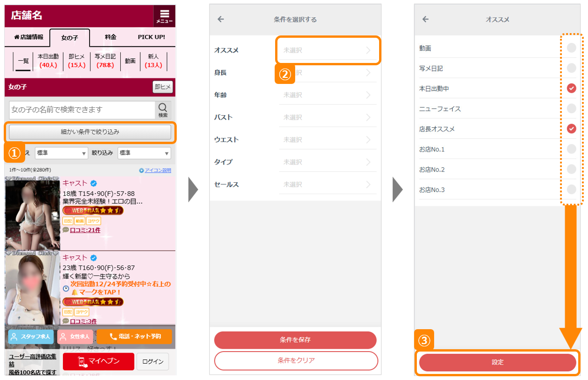This screenshot has height=380, width=588.
Task: Switch to the 料金 tab
Action: pyautogui.click(x=111, y=37)
